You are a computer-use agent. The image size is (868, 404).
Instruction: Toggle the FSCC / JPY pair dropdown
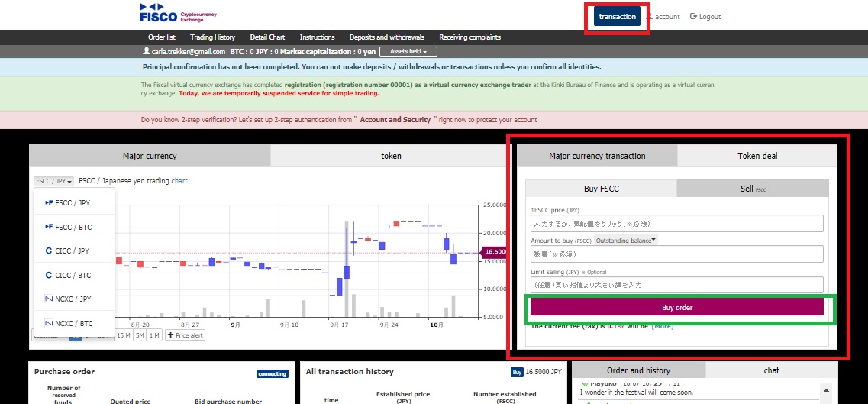tap(53, 181)
